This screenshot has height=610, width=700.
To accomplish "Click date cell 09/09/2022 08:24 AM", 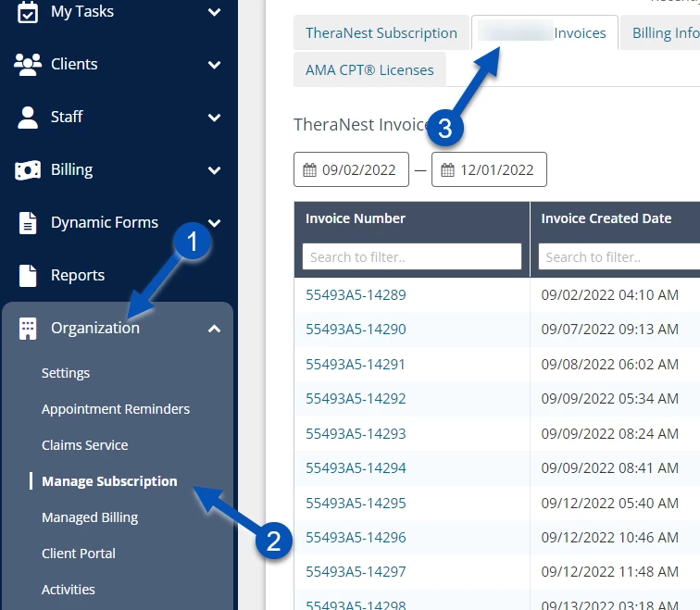I will [x=610, y=434].
